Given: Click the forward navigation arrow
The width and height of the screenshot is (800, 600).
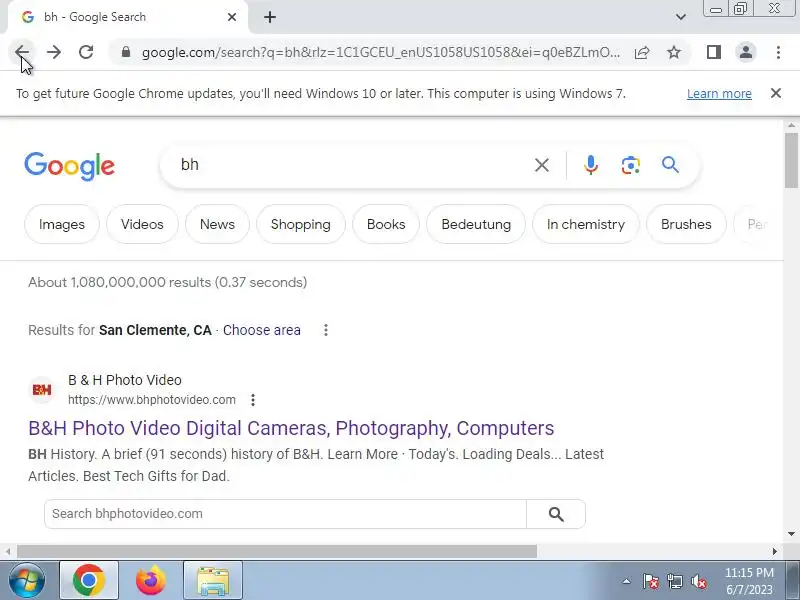Looking at the screenshot, I should pyautogui.click(x=54, y=52).
